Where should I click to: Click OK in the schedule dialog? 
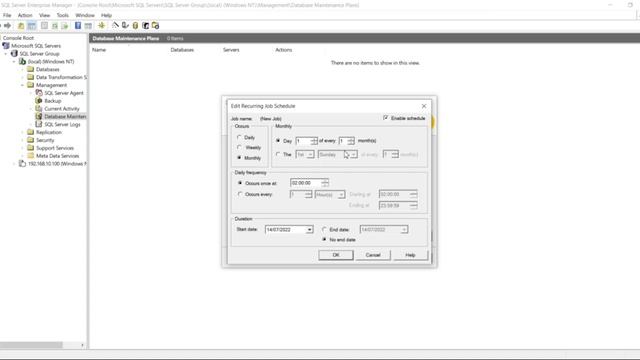[x=336, y=255]
